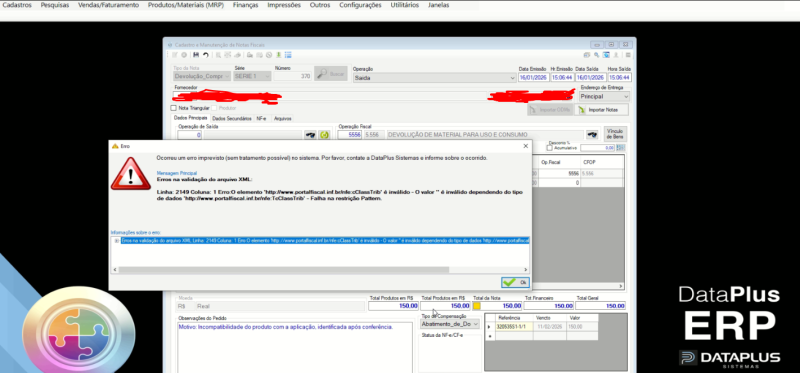Open the Produtos/Materiais (MRP) menu
This screenshot has width=800, height=373.
[x=186, y=5]
